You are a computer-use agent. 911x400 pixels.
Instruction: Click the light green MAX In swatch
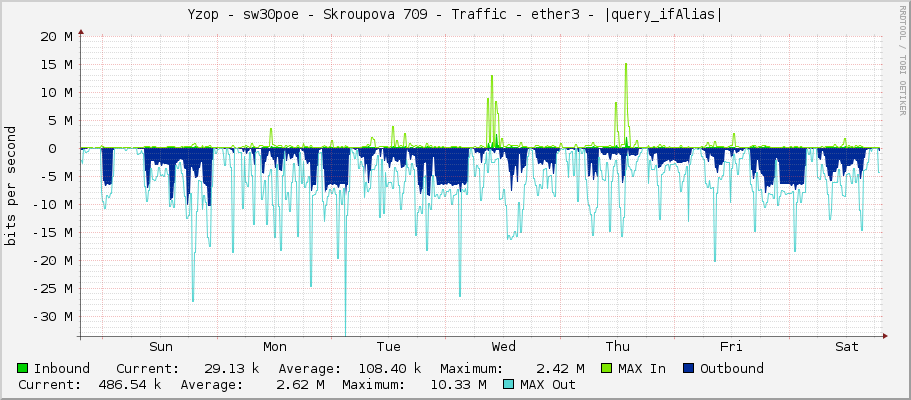[x=607, y=368]
